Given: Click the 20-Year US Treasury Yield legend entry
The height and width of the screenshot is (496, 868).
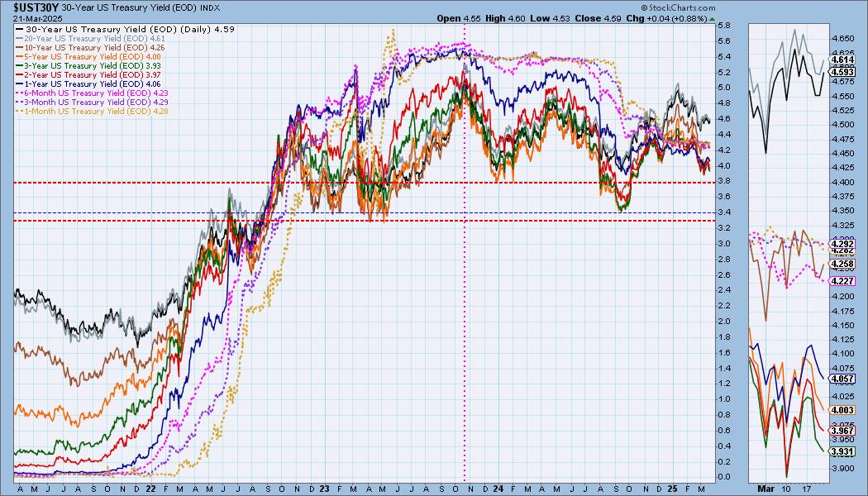Looking at the screenshot, I should [91, 39].
